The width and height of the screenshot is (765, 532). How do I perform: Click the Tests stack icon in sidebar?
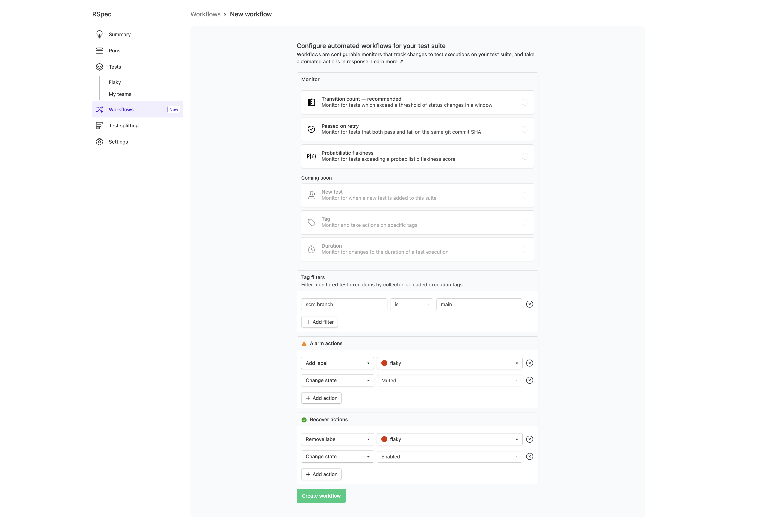click(x=99, y=67)
